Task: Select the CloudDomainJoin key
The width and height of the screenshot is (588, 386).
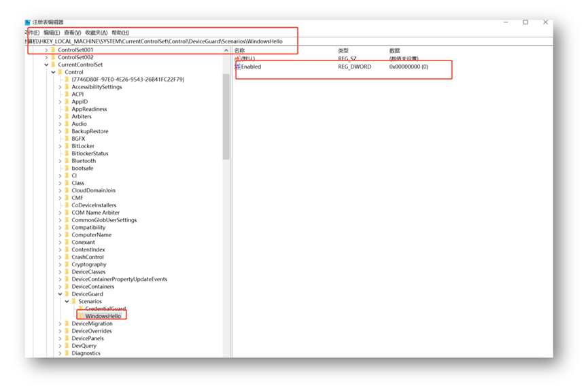Action: 93,190
